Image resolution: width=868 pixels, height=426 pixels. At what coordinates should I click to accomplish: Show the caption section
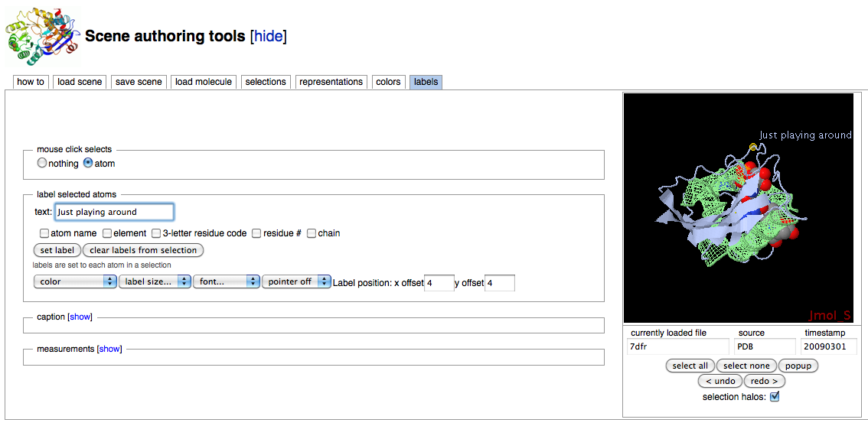click(x=80, y=317)
